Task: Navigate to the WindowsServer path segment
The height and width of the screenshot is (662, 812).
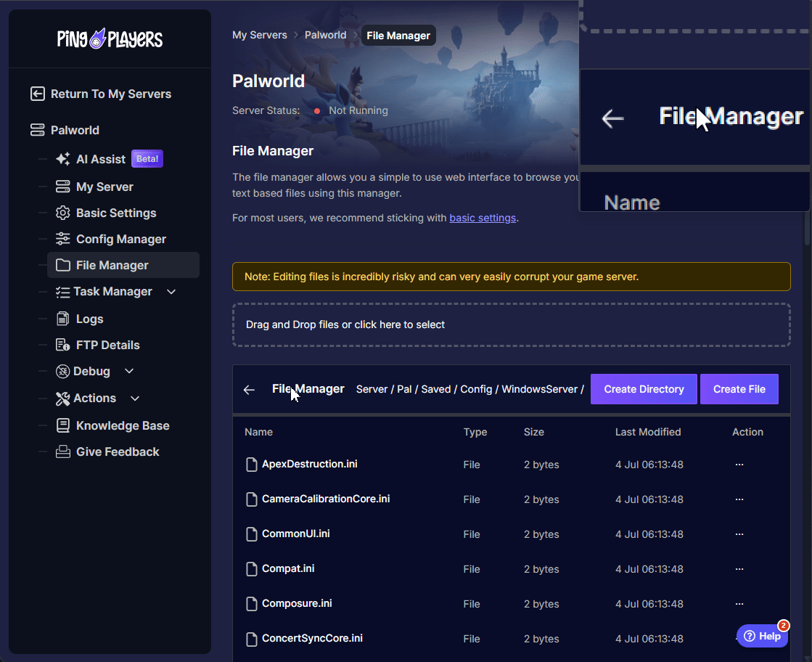Action: 540,389
